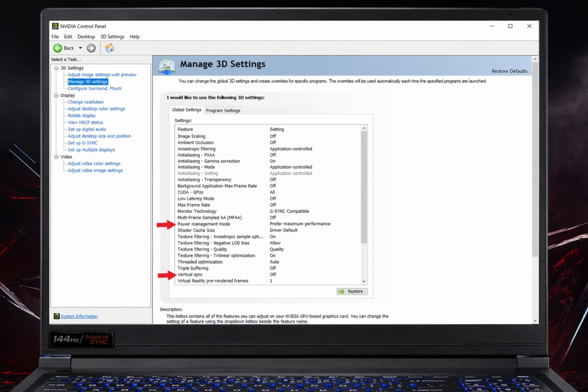Open the Back history dropdown arrow
588x392 pixels.
(80, 48)
